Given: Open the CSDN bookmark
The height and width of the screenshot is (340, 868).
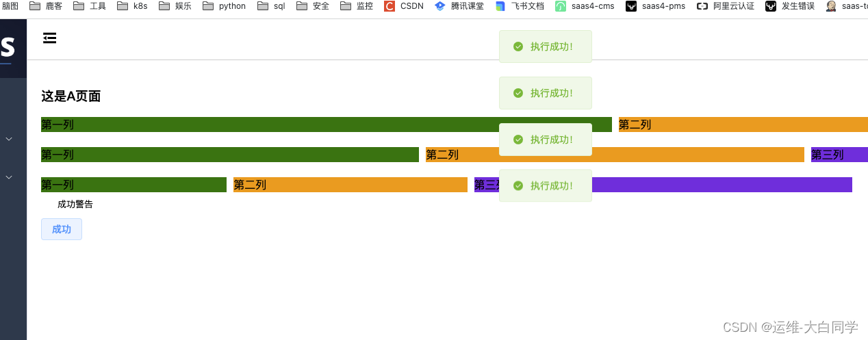Looking at the screenshot, I should [x=404, y=6].
